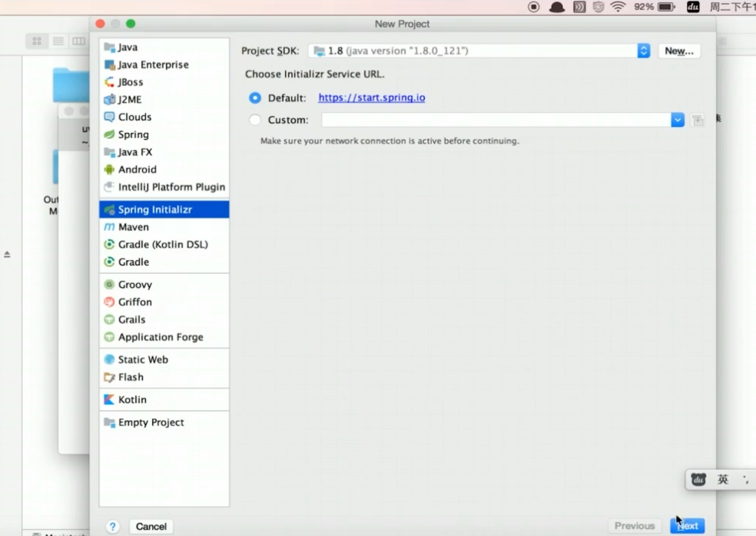Select the Custom service URL radio
756x536 pixels.
tap(255, 120)
